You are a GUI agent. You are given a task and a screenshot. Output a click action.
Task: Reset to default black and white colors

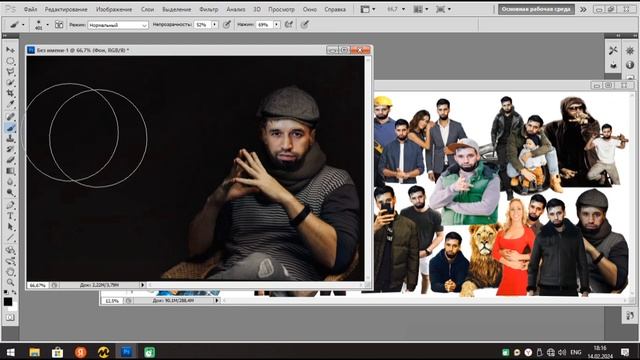[x=6, y=292]
